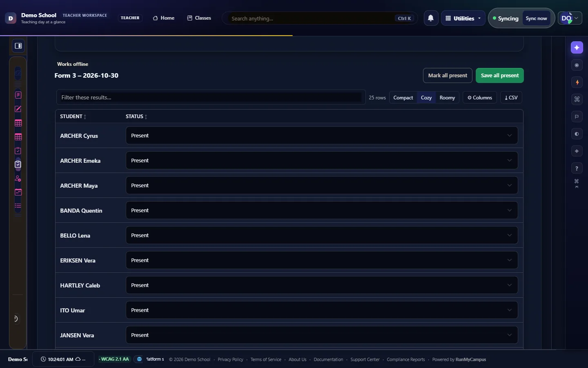Open the Privacy Policy link

pos(230,359)
